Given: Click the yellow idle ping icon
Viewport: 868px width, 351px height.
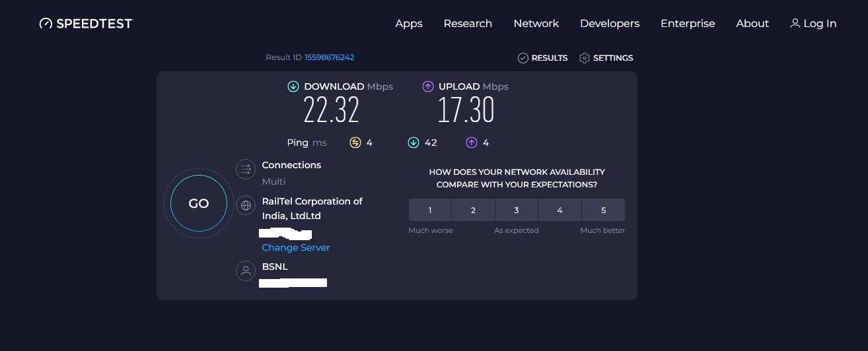Looking at the screenshot, I should coord(355,143).
